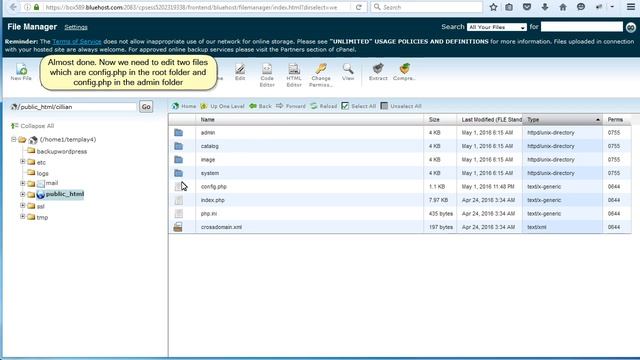Navigate Forward in file list
Screen dimensions: 640x360
coord(291,106)
